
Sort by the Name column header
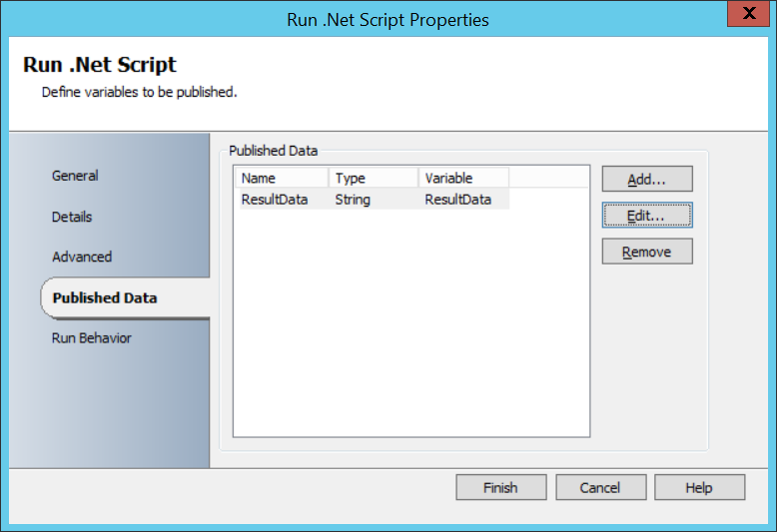point(284,178)
